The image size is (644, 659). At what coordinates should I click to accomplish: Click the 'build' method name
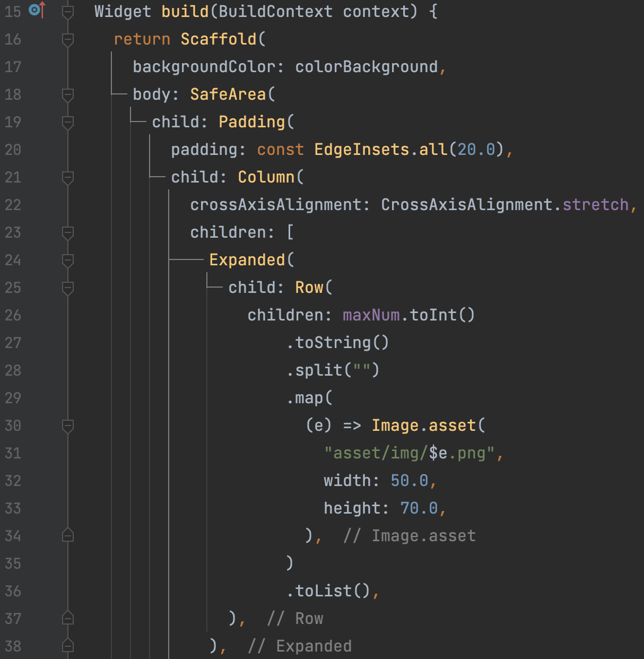pos(185,12)
